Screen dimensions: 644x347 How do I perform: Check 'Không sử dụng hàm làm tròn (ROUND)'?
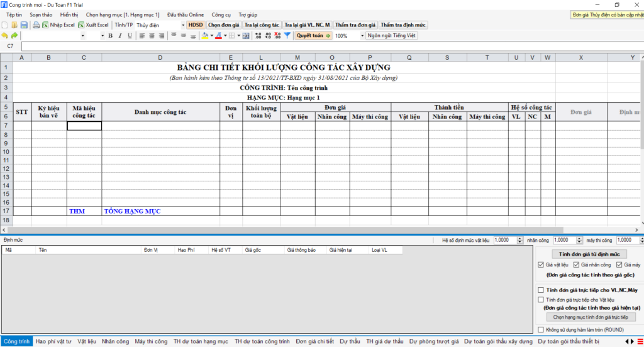[x=541, y=329]
